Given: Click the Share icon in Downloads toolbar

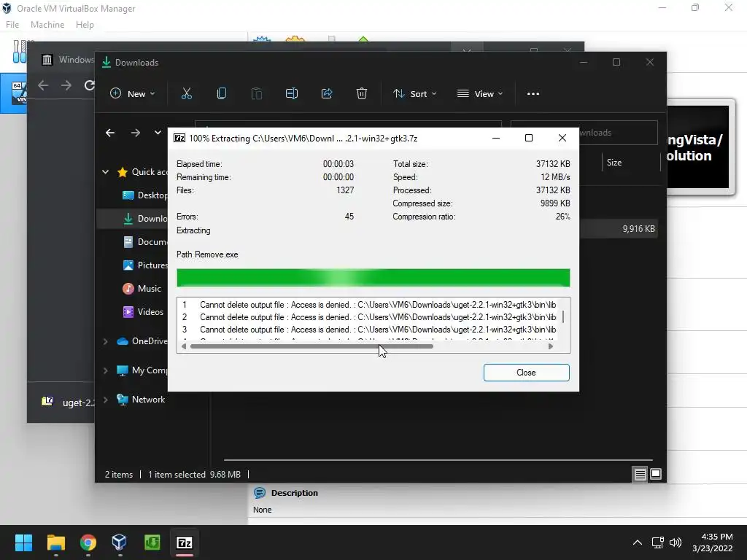Looking at the screenshot, I should pyautogui.click(x=327, y=94).
